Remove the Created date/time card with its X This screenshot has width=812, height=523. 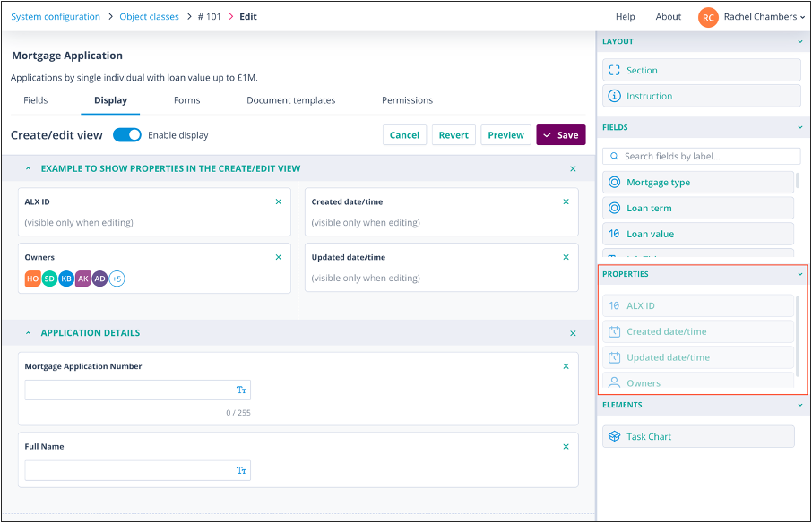coord(566,201)
